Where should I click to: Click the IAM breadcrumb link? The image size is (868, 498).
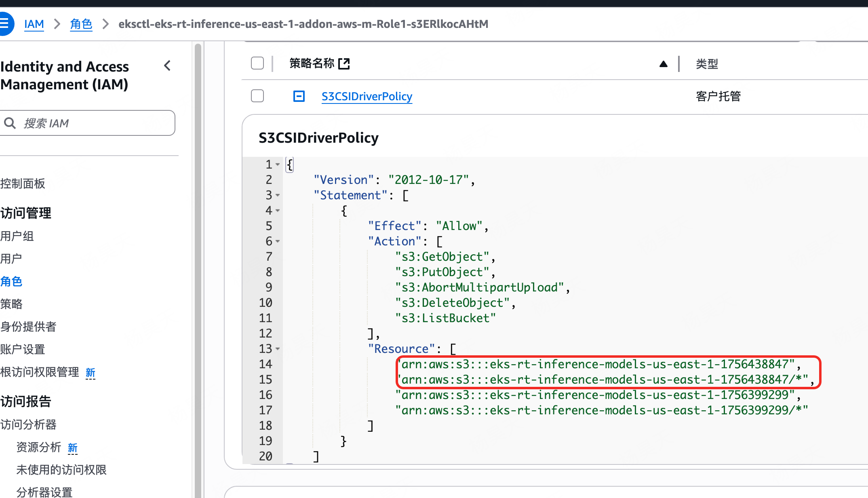click(34, 24)
